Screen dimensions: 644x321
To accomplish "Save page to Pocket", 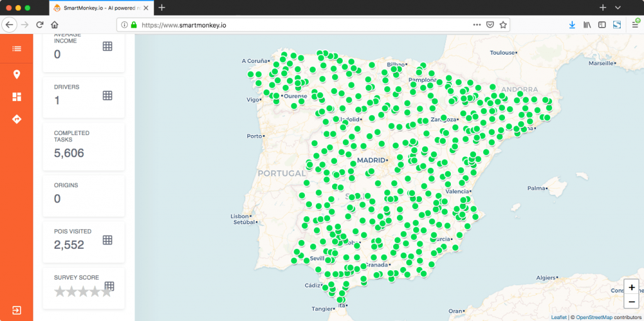I will tap(490, 25).
